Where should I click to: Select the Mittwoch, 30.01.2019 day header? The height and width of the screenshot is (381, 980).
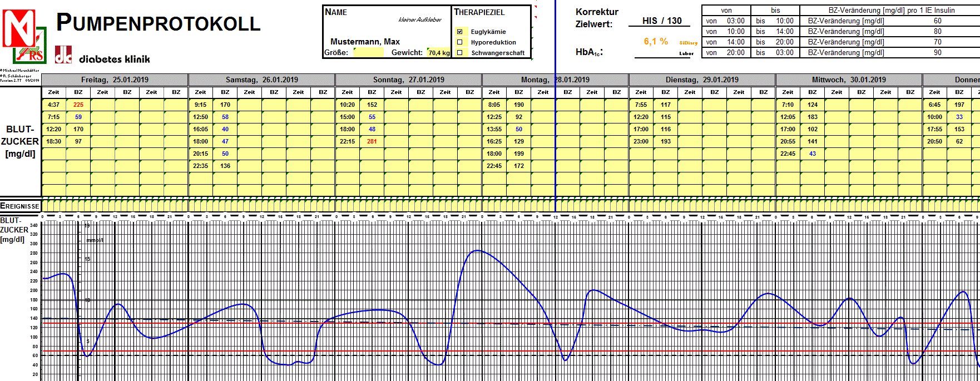pyautogui.click(x=848, y=80)
